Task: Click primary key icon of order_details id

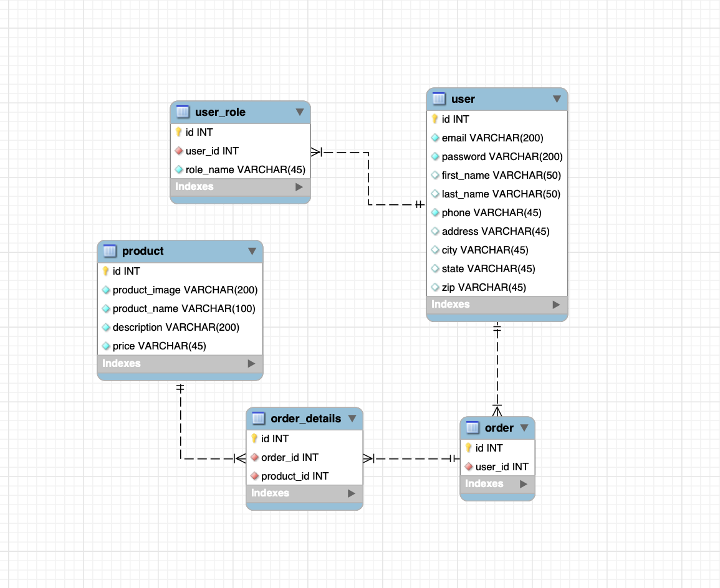Action: click(254, 439)
